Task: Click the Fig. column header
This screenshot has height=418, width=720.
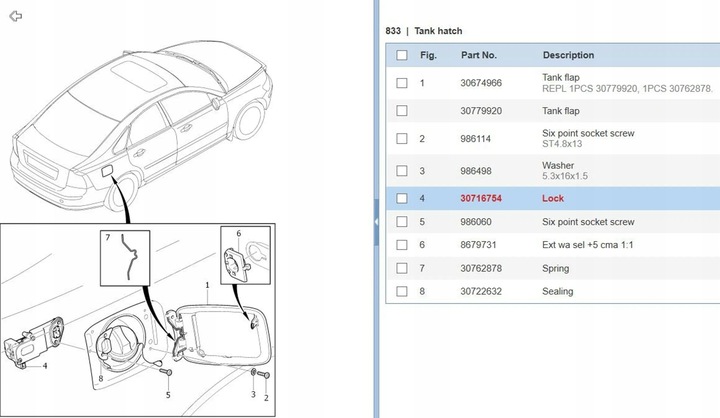Action: (428, 55)
